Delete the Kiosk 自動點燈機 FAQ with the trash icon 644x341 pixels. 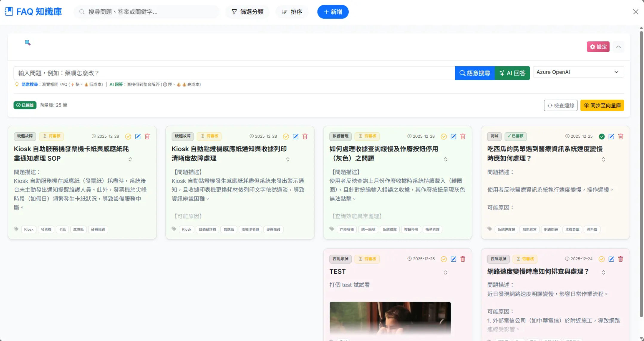tap(305, 136)
